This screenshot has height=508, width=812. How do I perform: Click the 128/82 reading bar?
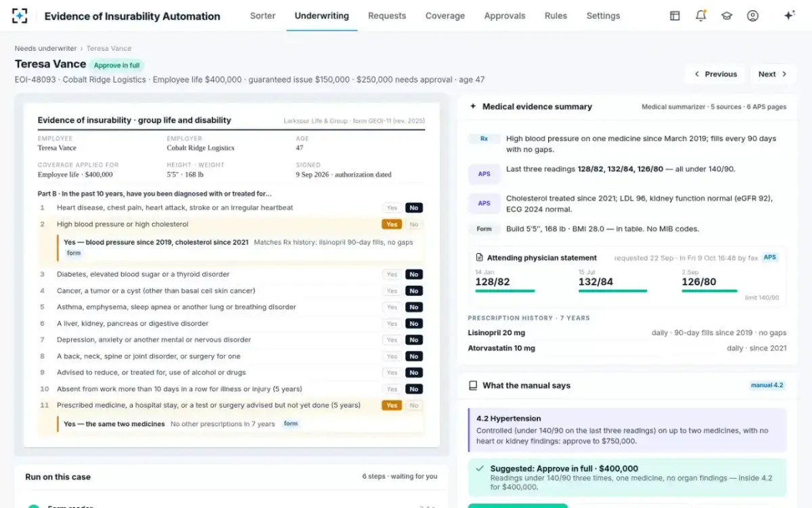(505, 291)
